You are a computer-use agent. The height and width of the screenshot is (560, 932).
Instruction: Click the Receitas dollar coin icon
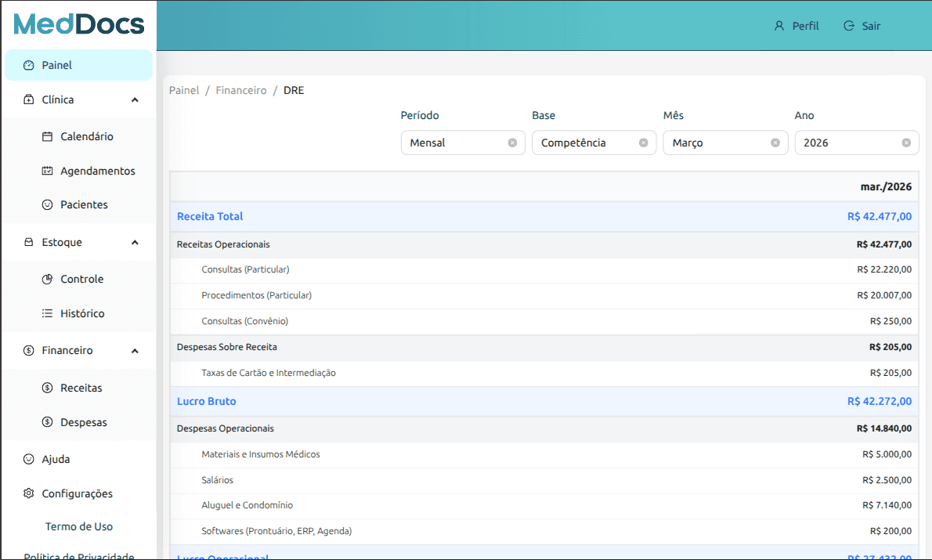(x=47, y=388)
